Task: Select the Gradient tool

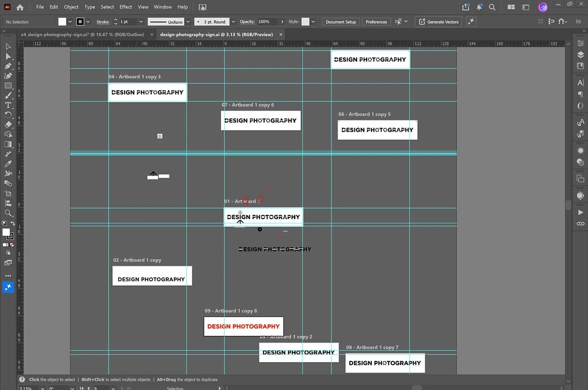Action: pyautogui.click(x=8, y=144)
